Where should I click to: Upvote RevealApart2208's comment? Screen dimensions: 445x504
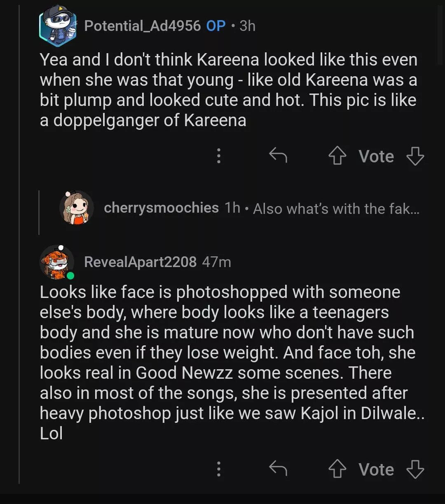click(x=337, y=469)
